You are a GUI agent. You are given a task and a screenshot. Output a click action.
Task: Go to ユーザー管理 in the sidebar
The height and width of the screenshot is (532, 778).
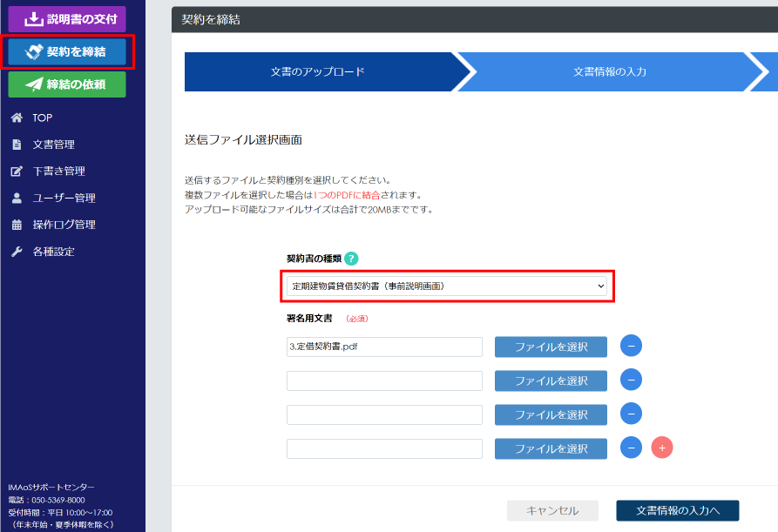pos(64,198)
